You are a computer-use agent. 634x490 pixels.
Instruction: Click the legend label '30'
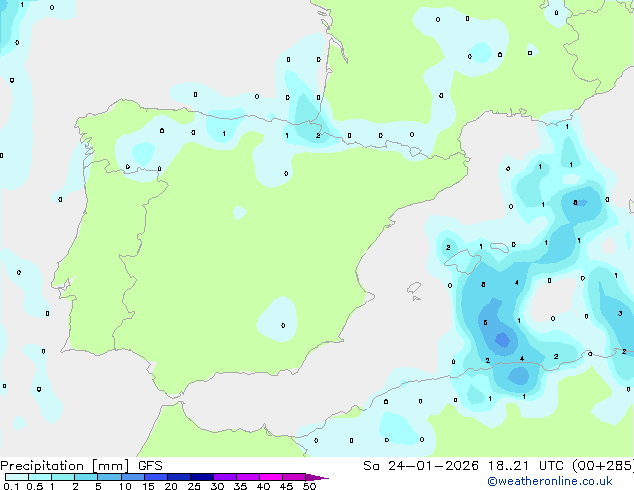pyautogui.click(x=217, y=486)
